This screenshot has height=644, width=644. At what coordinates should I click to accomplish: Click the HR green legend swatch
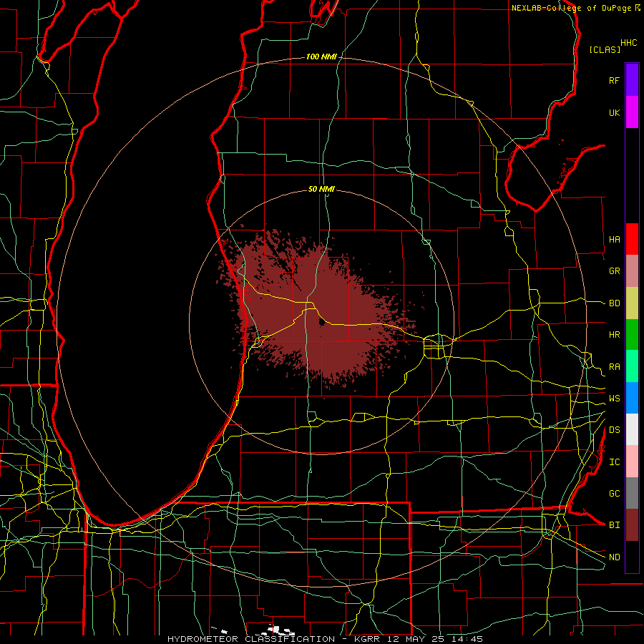pos(632,334)
